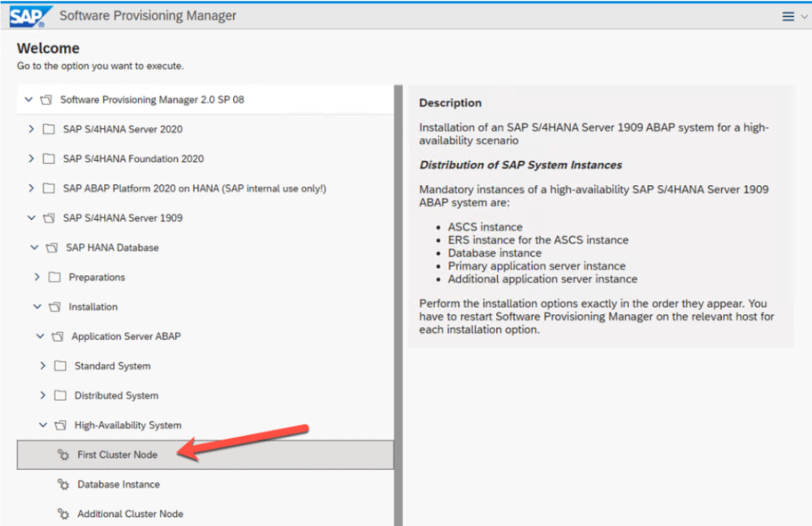Screen dimensions: 812x526
Task: Click folder icon for SAP S/4HANA Server 2020
Action: pos(49,129)
